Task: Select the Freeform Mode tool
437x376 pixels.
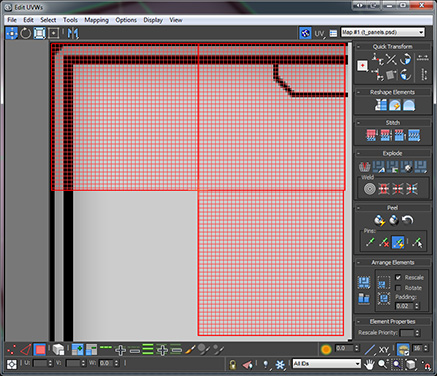Action: 53,33
